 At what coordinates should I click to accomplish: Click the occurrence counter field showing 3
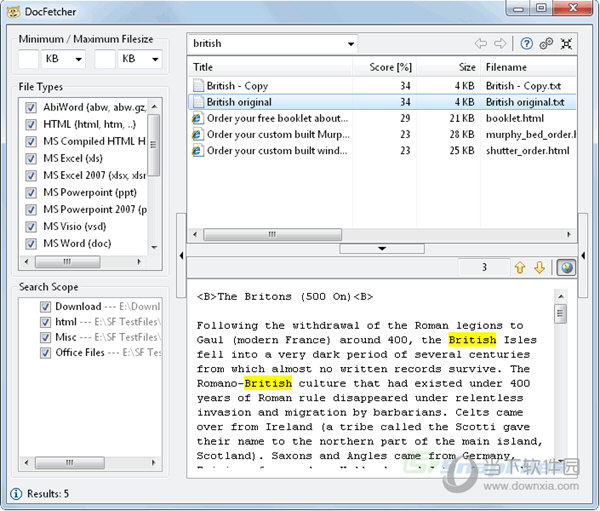tap(484, 267)
